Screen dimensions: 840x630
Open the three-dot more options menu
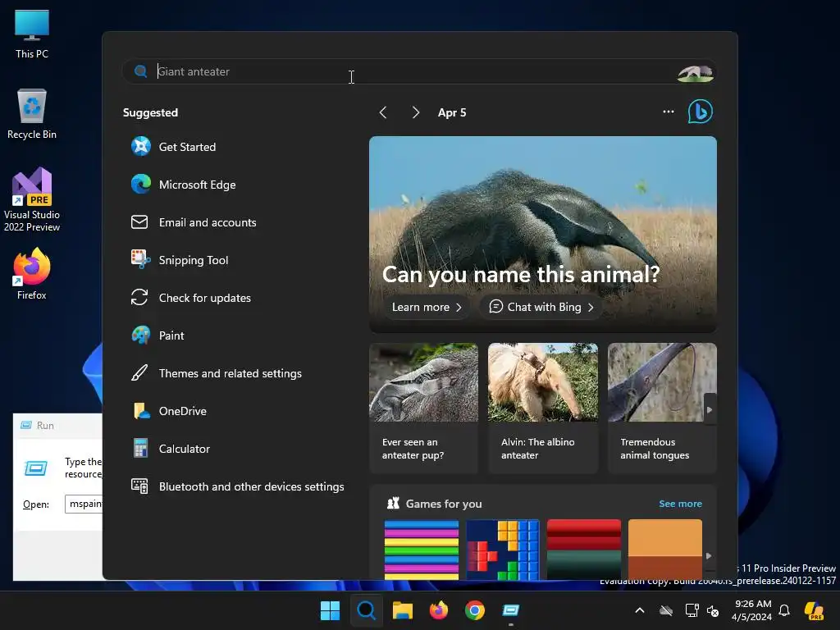[x=668, y=112]
